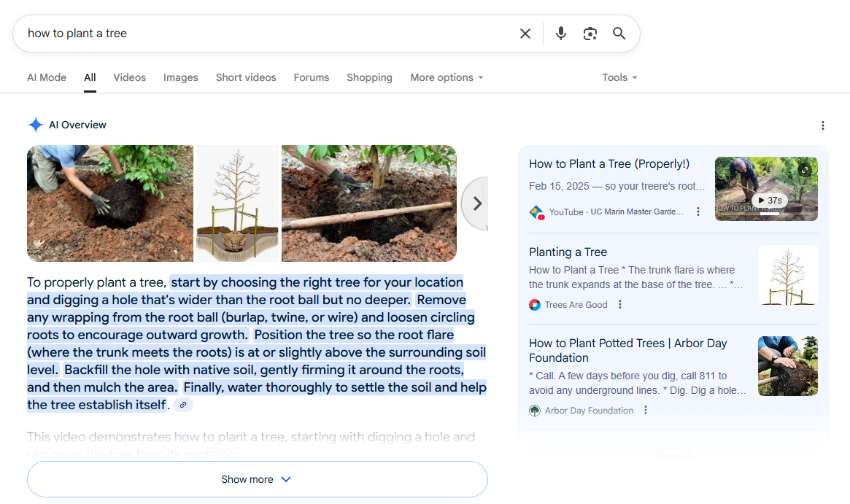Open the Short videos tab
This screenshot has width=850, height=504.
246,77
